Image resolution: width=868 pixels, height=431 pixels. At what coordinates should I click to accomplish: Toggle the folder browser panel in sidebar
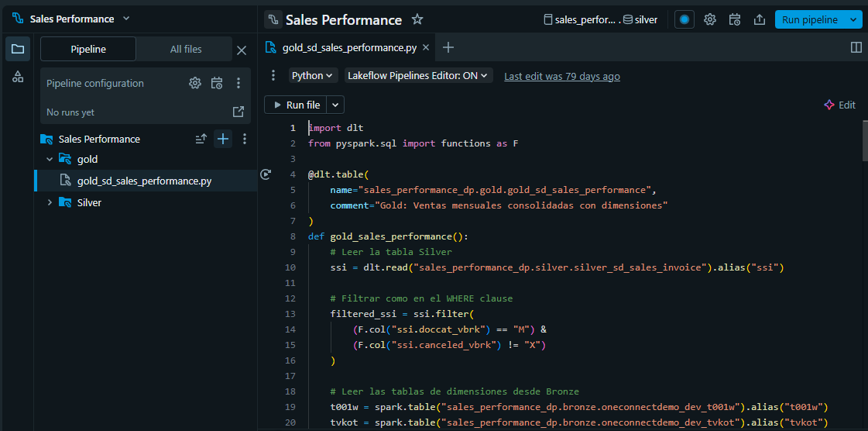pos(18,49)
